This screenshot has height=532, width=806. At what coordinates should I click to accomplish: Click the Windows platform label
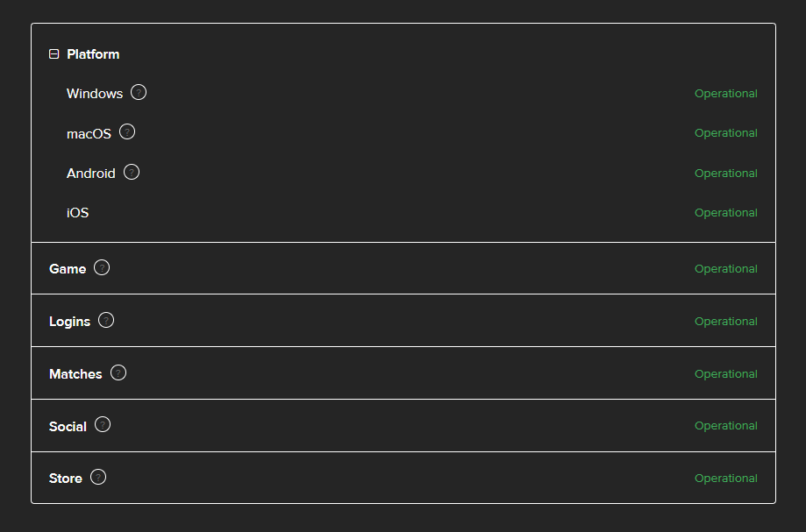pos(95,94)
